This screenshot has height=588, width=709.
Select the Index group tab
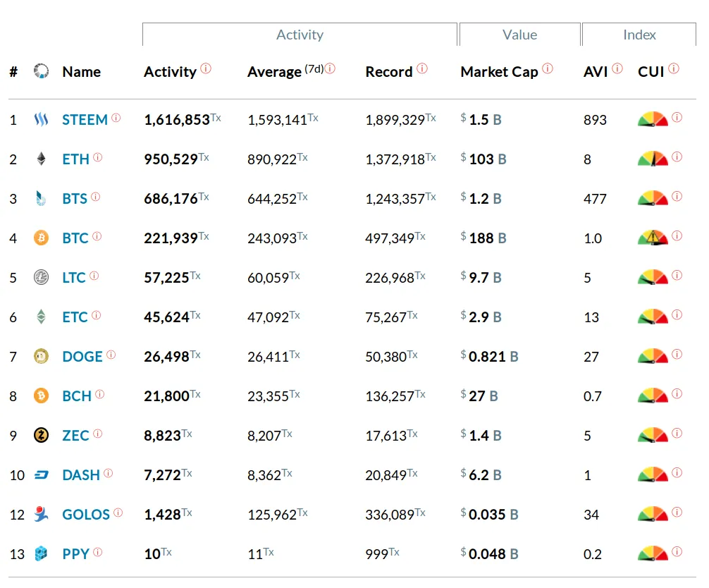click(x=639, y=35)
